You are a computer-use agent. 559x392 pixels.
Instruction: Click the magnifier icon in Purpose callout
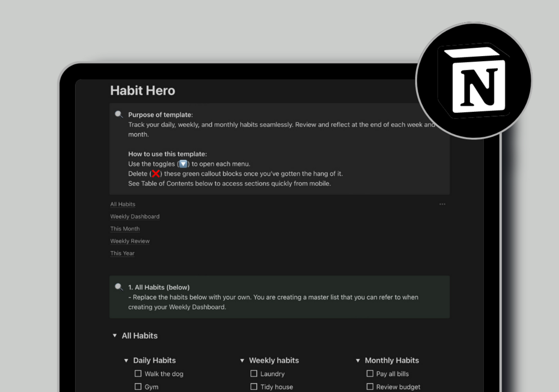[x=118, y=115]
